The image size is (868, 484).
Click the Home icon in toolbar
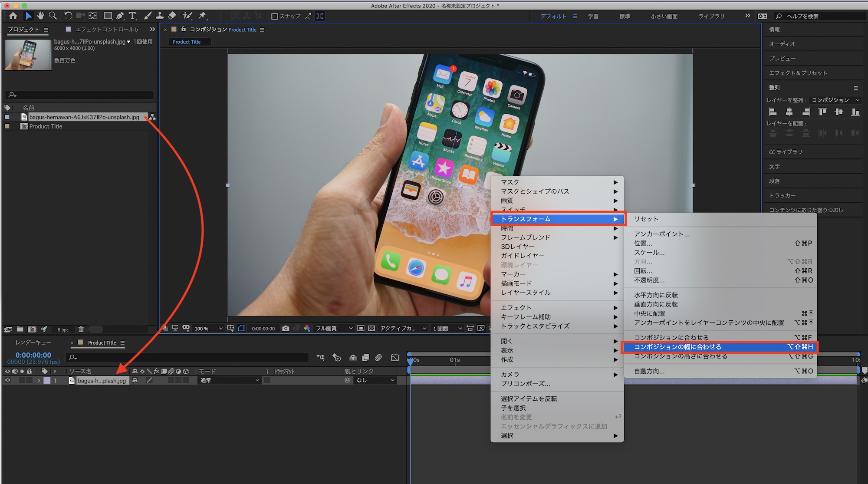pos(13,16)
